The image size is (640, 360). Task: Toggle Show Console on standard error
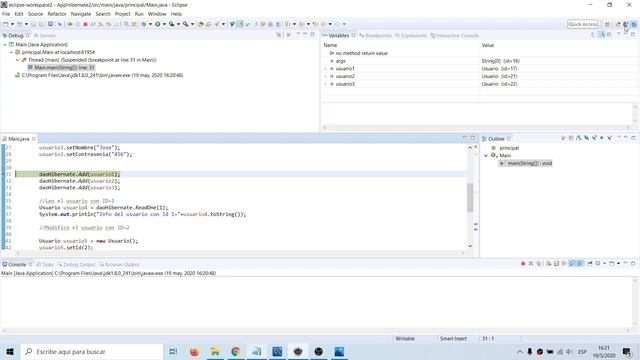coord(580,264)
